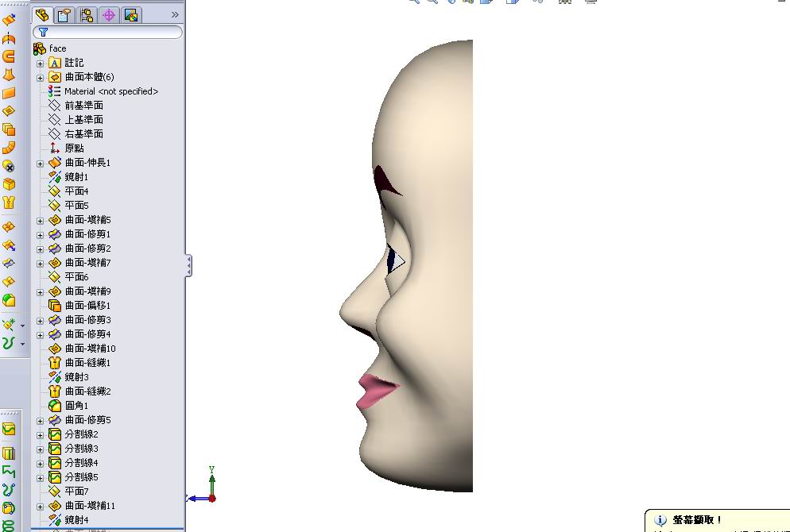Screen dimensions: 790x532
Task: Expand the 分割線2 tree node
Action: click(x=40, y=434)
